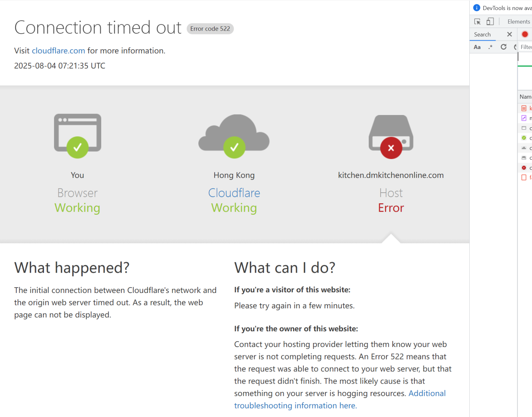Select the Search tab in DevTools
532x417 pixels.
[x=482, y=34]
